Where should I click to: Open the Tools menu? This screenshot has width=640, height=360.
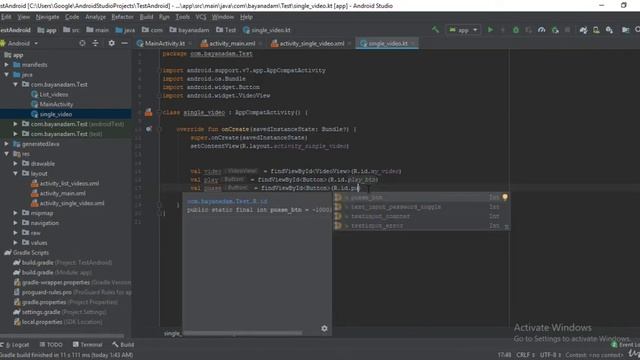point(182,17)
